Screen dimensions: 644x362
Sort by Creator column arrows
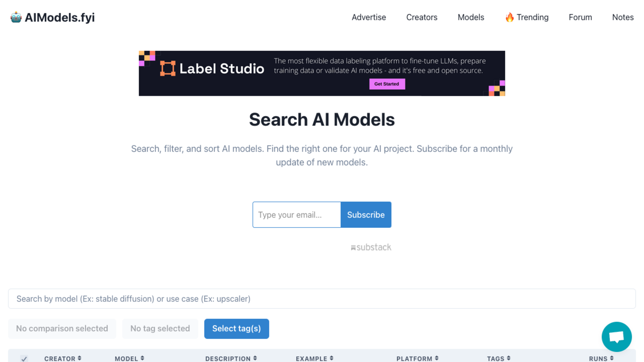79,358
